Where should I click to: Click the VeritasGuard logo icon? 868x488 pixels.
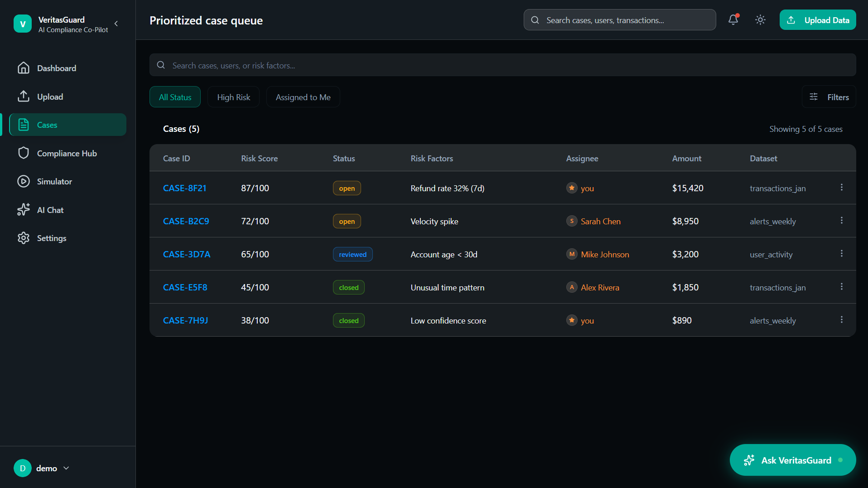[x=23, y=24]
